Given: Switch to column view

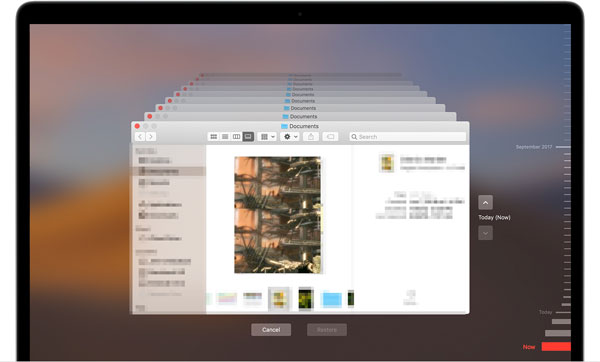Looking at the screenshot, I should click(236, 137).
